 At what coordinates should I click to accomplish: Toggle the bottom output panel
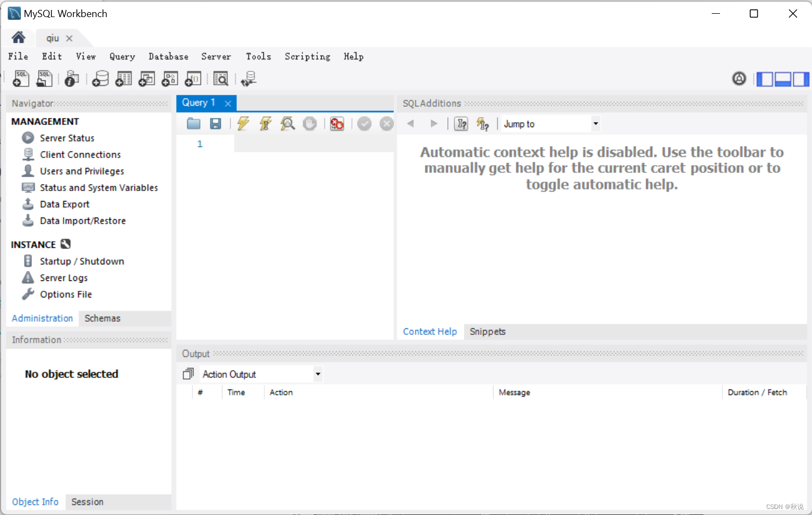coord(783,79)
